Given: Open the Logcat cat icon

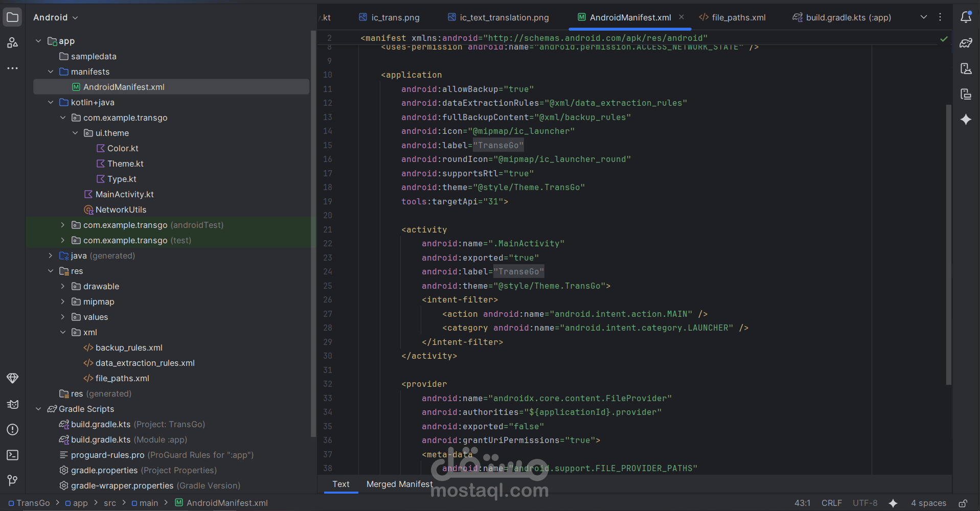Looking at the screenshot, I should (13, 404).
